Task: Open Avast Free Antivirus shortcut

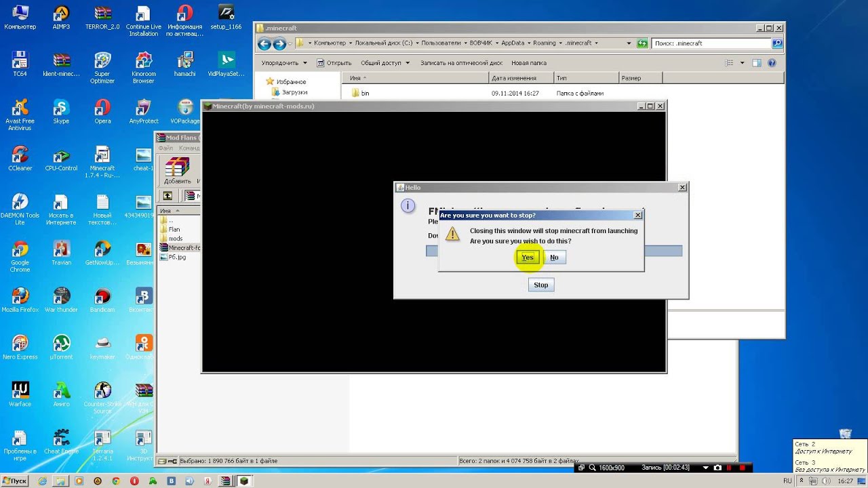Action: coord(20,115)
